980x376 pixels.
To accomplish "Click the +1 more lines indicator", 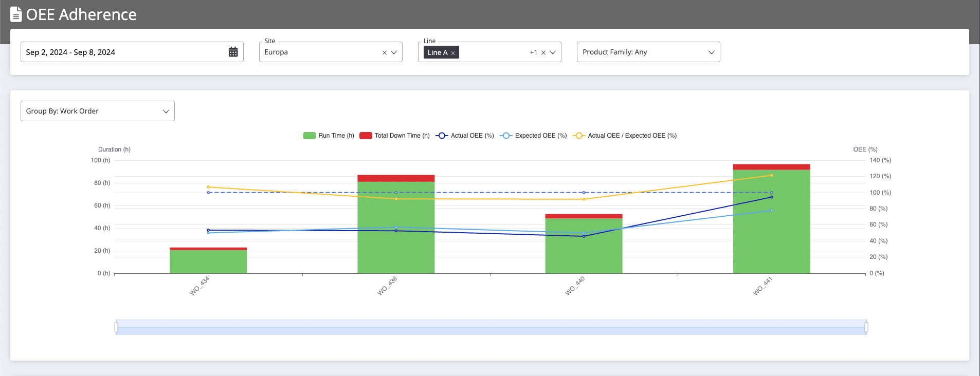I will click(533, 52).
